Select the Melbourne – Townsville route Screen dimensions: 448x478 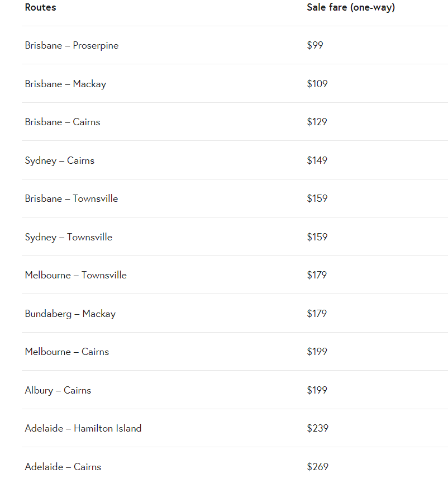[75, 275]
